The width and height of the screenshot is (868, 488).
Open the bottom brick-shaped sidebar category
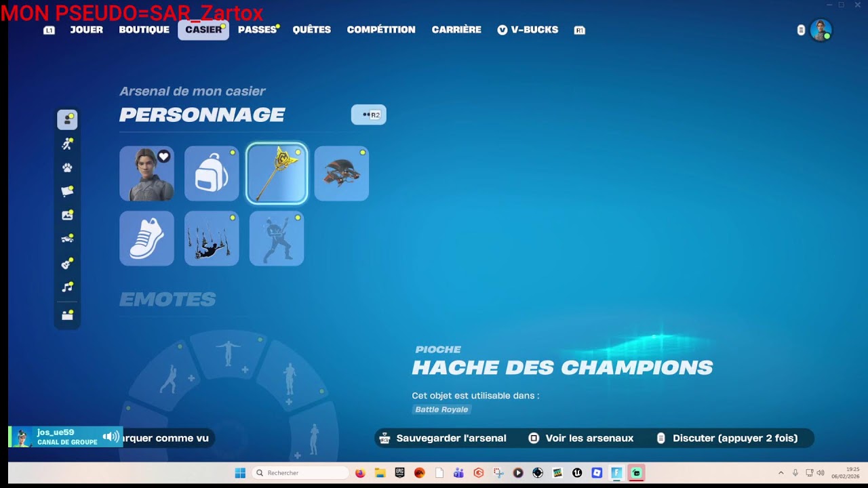click(67, 315)
